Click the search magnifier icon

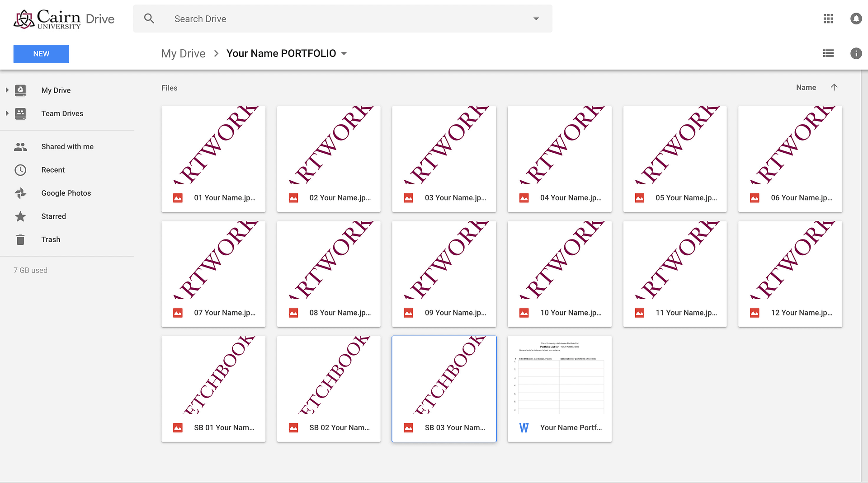pos(149,19)
